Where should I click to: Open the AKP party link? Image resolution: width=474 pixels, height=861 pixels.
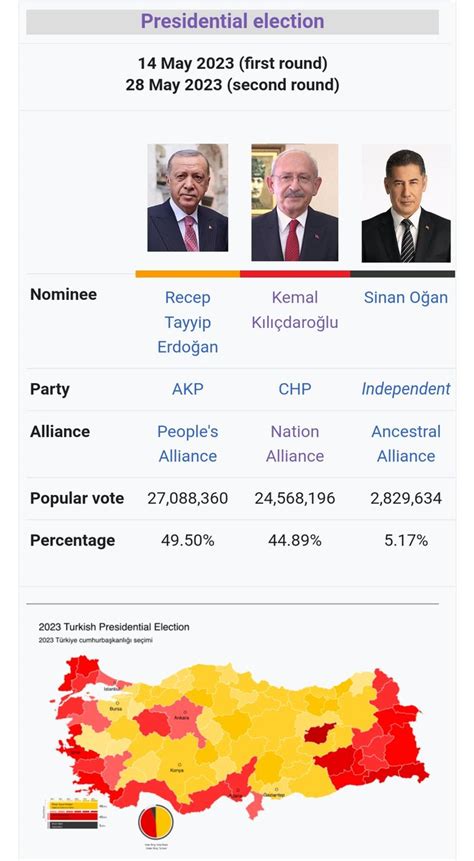coord(188,389)
